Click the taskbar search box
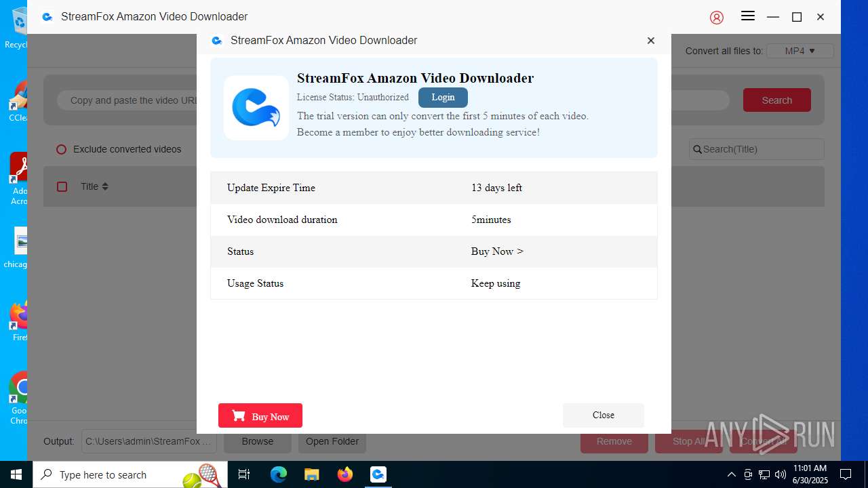This screenshot has width=868, height=488. pyautogui.click(x=129, y=474)
